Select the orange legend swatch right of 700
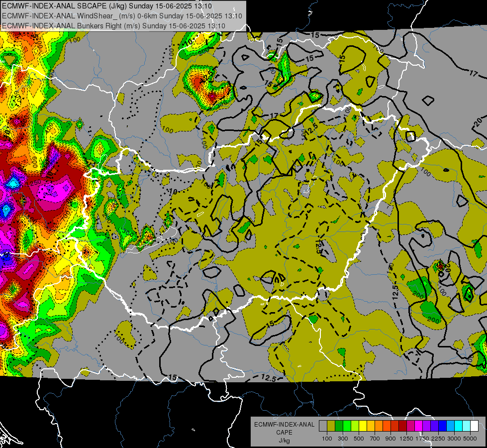 [379, 426]
